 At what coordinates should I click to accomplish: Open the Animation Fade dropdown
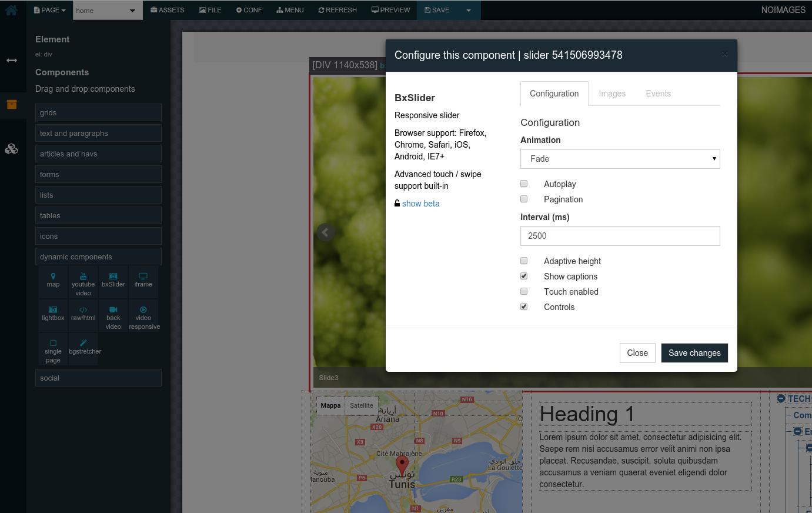620,159
